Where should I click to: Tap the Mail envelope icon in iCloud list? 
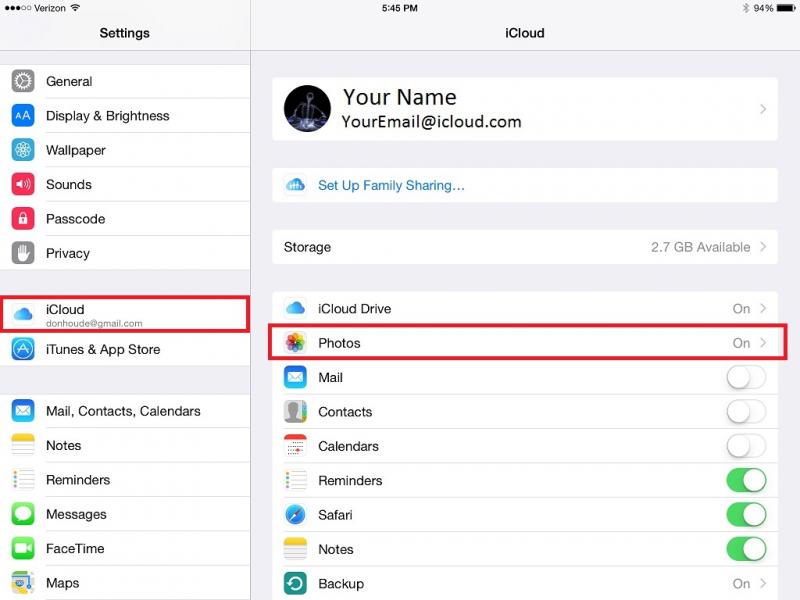click(295, 377)
